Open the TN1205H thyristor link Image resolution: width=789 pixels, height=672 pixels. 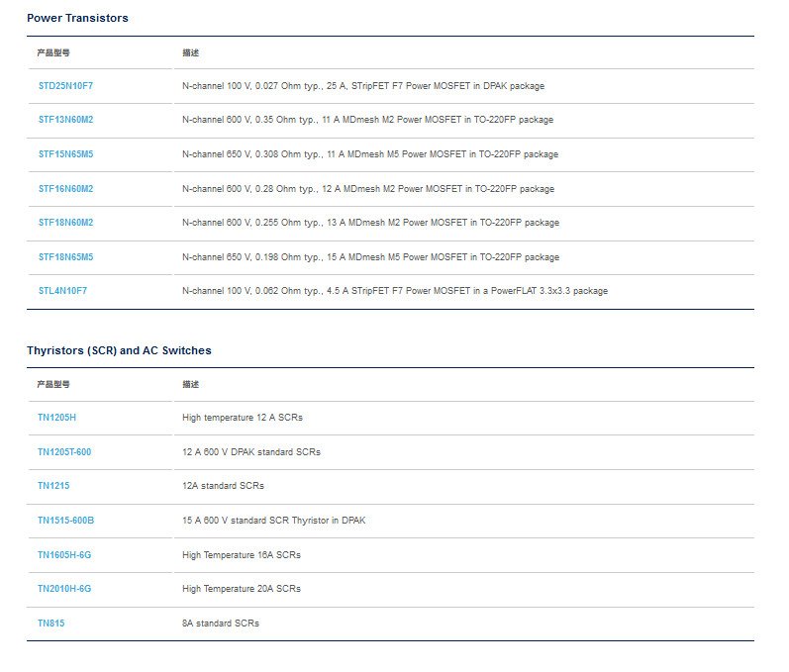pyautogui.click(x=56, y=418)
